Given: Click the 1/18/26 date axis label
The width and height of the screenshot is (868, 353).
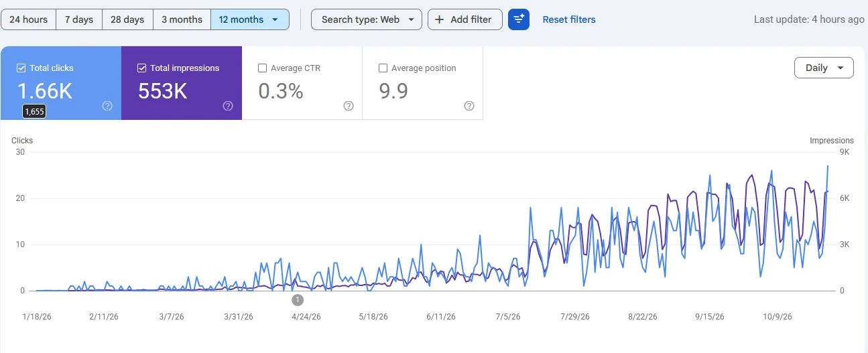Looking at the screenshot, I should tap(37, 317).
